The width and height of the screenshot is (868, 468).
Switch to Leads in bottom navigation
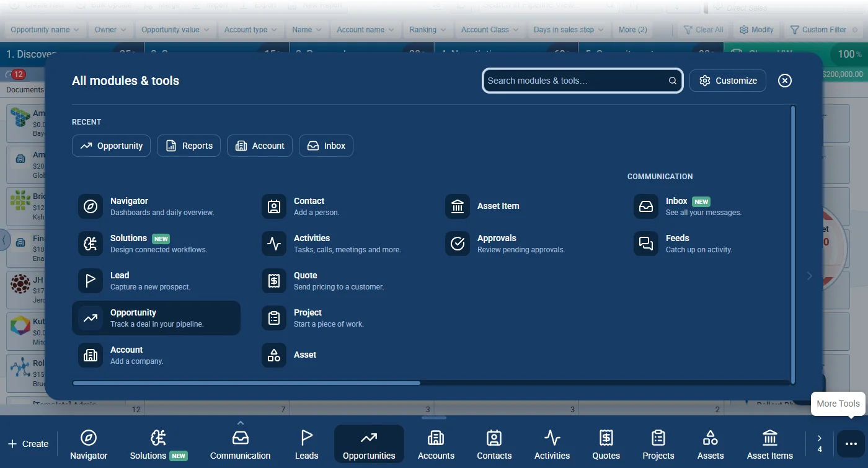[x=307, y=444]
